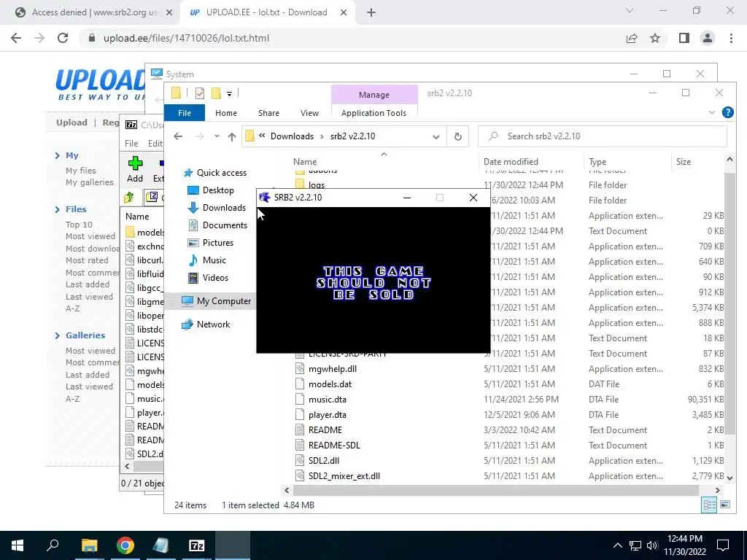Screen dimensions: 747x560
Task: Open 7-Zip from the taskbar
Action: click(x=197, y=545)
